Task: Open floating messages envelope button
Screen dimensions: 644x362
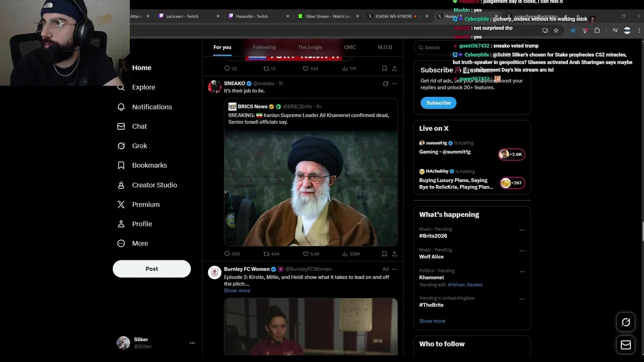Action: coord(626,345)
